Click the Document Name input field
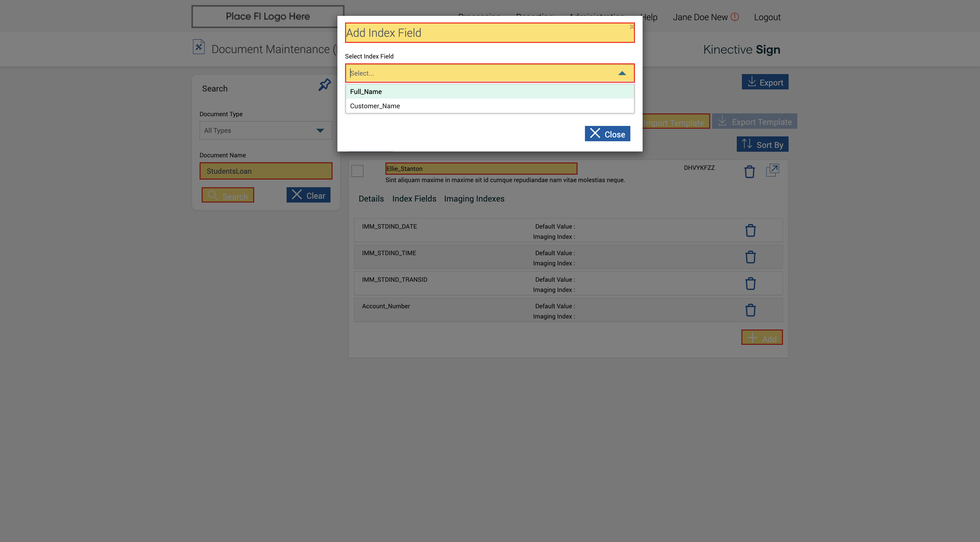The width and height of the screenshot is (980, 542). 265,171
